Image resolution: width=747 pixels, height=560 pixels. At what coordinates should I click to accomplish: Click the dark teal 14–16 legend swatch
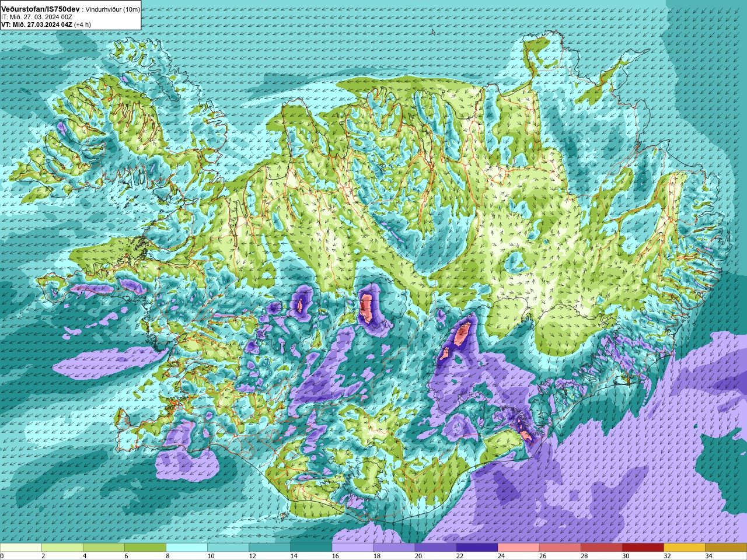pos(311,548)
